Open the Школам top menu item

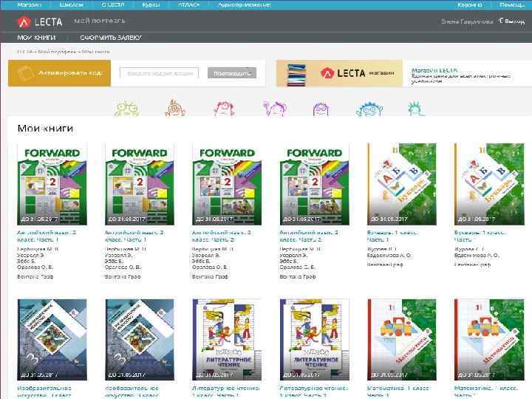[x=71, y=4]
